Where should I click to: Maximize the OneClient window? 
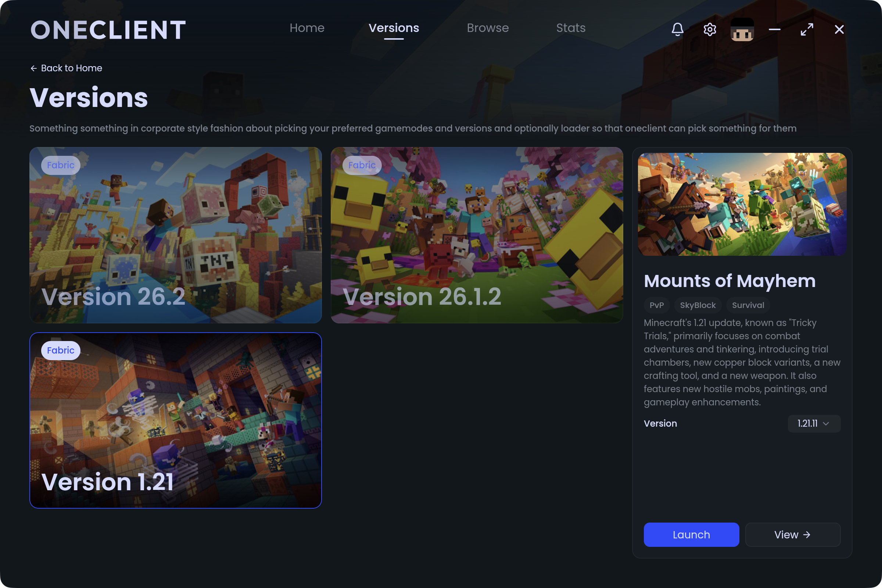click(807, 29)
